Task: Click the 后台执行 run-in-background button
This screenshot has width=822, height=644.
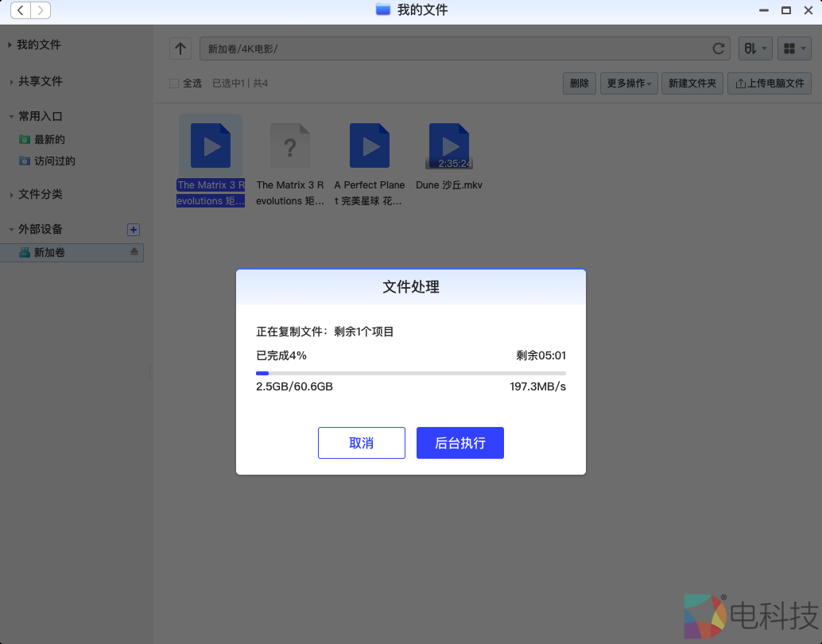Action: pyautogui.click(x=459, y=443)
